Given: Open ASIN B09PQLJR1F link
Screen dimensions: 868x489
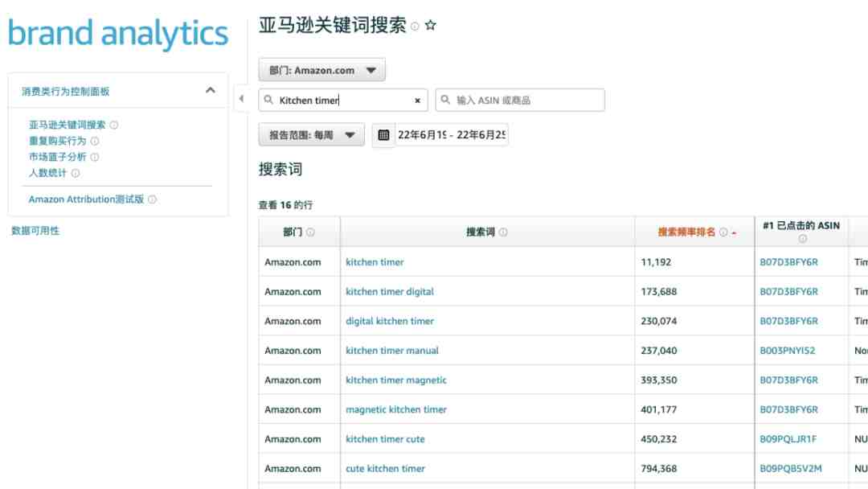Looking at the screenshot, I should click(788, 439).
